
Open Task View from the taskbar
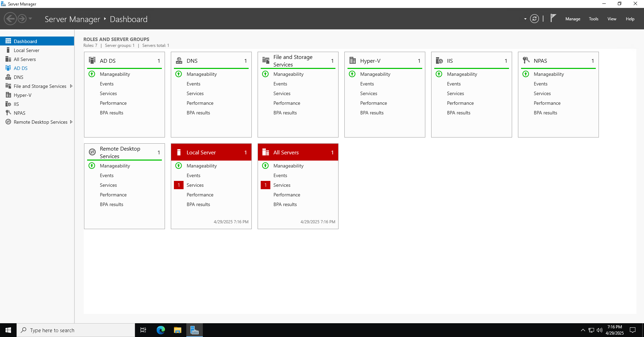[x=143, y=330]
